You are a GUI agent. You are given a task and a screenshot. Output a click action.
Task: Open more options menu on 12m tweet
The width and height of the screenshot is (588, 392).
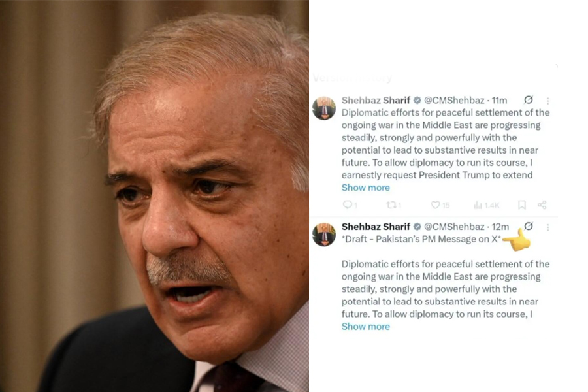(548, 227)
